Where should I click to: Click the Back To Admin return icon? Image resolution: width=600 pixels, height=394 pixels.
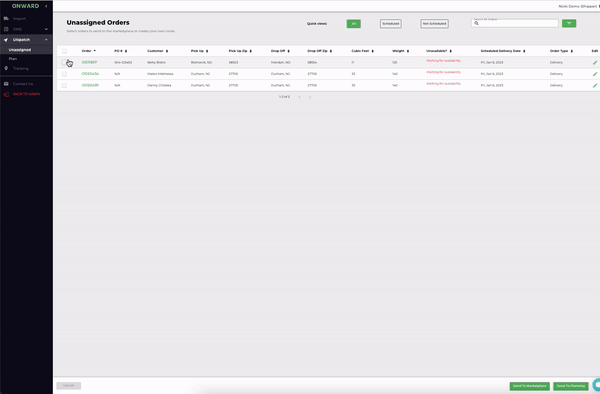pos(6,94)
